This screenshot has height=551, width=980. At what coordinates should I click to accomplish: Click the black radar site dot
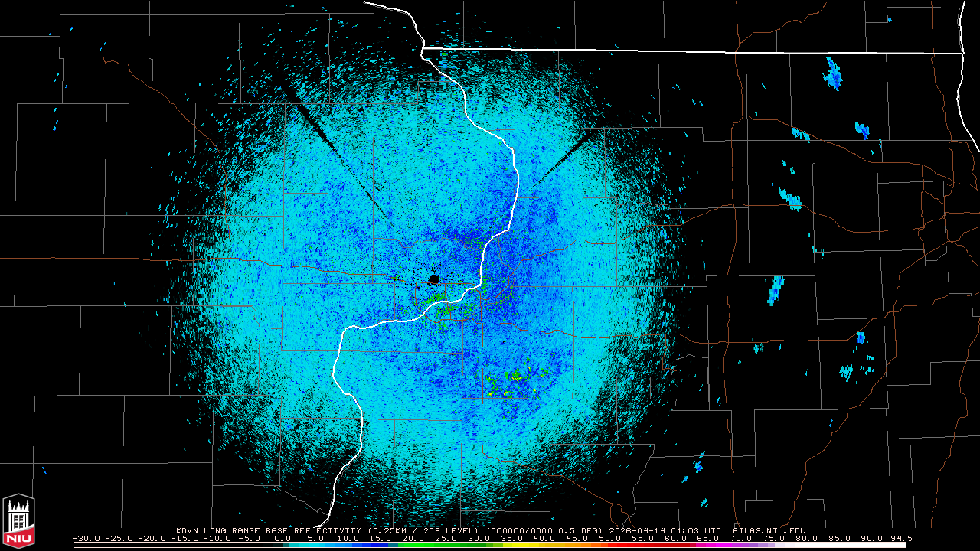tap(434, 279)
